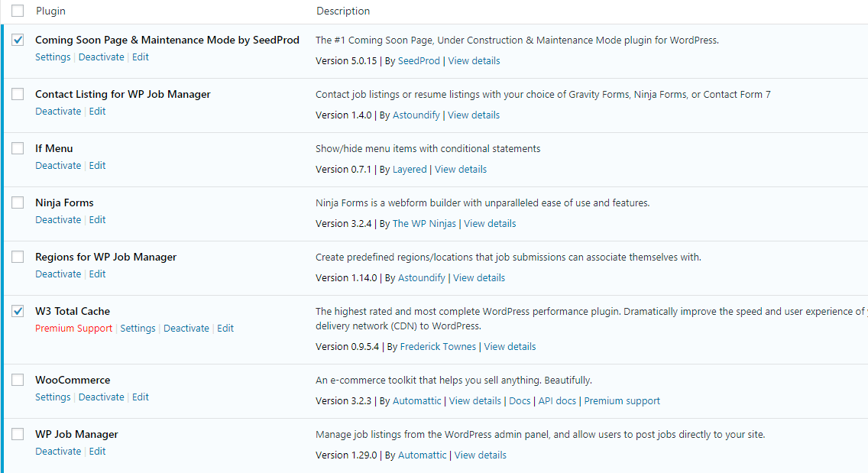Uncheck the W3 Total Cache checkbox
Viewport: 868px width, 473px height.
(x=18, y=311)
